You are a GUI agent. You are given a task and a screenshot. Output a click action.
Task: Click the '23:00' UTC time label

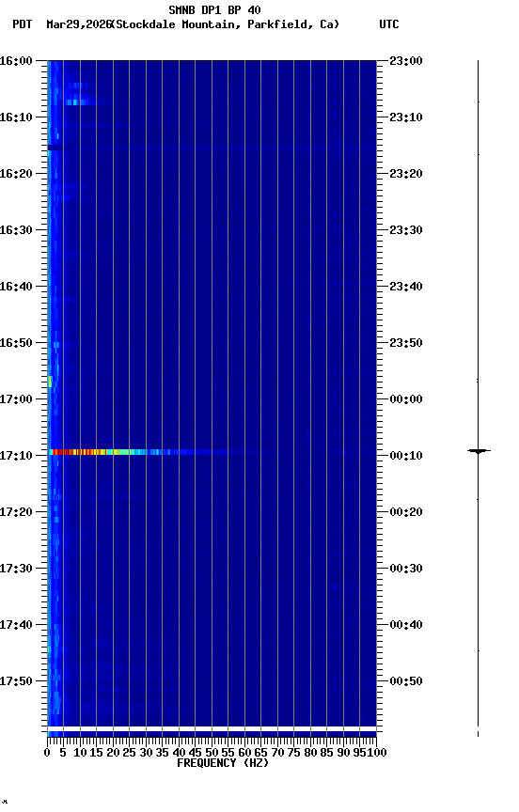click(406, 61)
